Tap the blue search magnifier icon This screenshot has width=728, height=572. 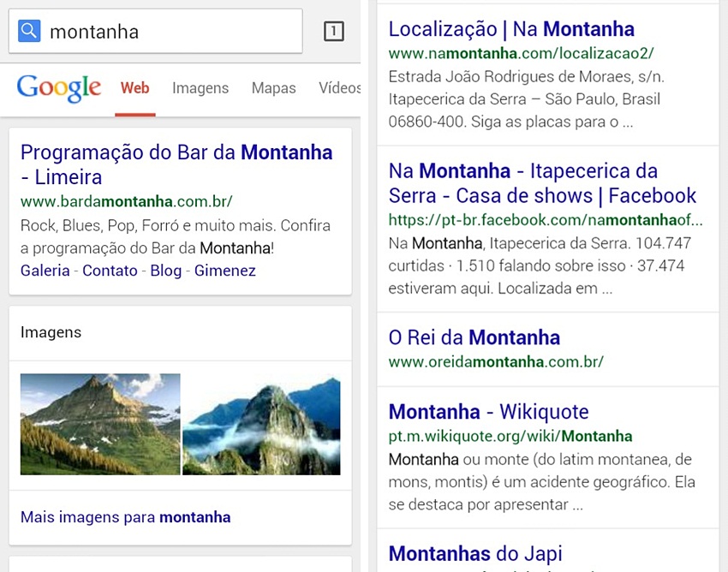click(x=29, y=31)
